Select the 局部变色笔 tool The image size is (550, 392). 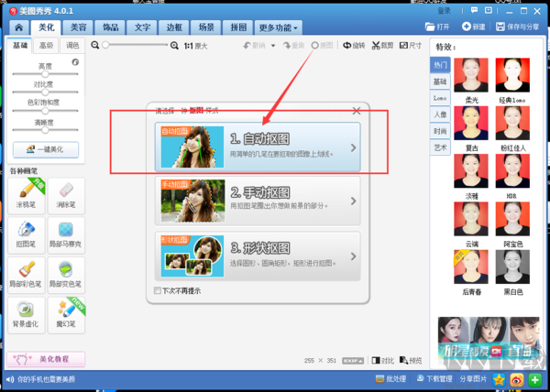coord(66,275)
